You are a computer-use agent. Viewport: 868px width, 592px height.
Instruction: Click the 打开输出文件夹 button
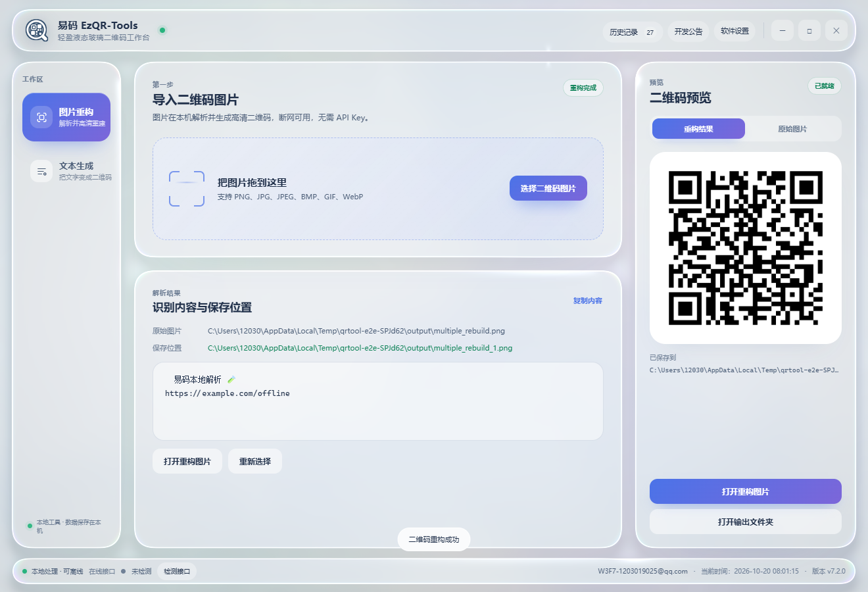click(746, 522)
